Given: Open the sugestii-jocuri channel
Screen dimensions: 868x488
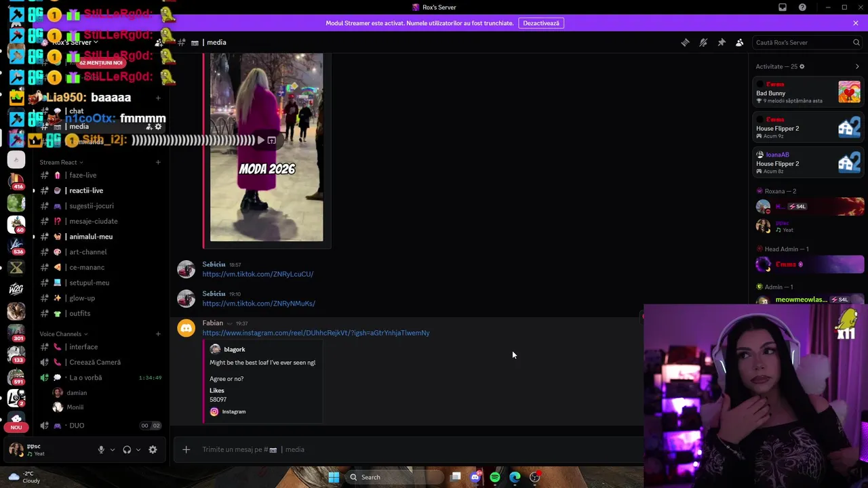Looking at the screenshot, I should pos(99,206).
